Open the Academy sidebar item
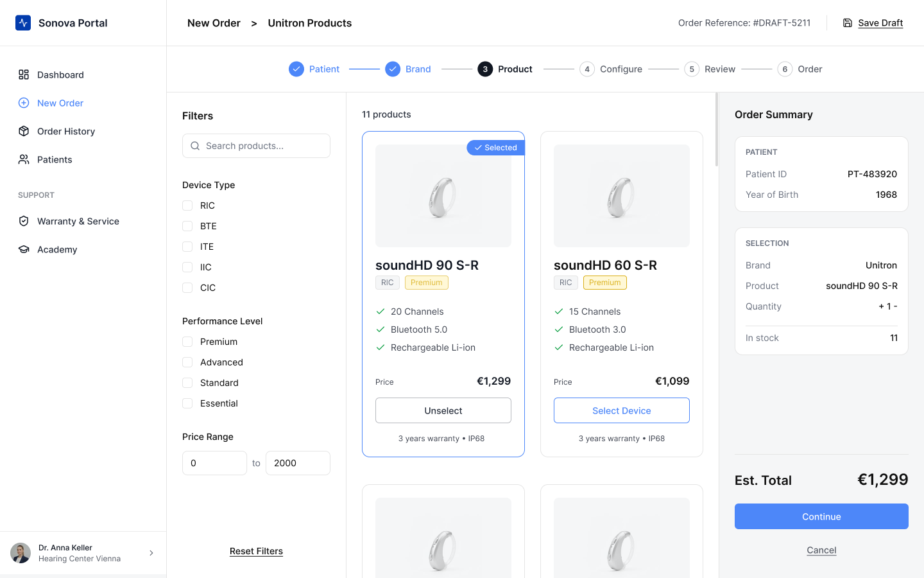This screenshot has width=924, height=578. (83, 249)
